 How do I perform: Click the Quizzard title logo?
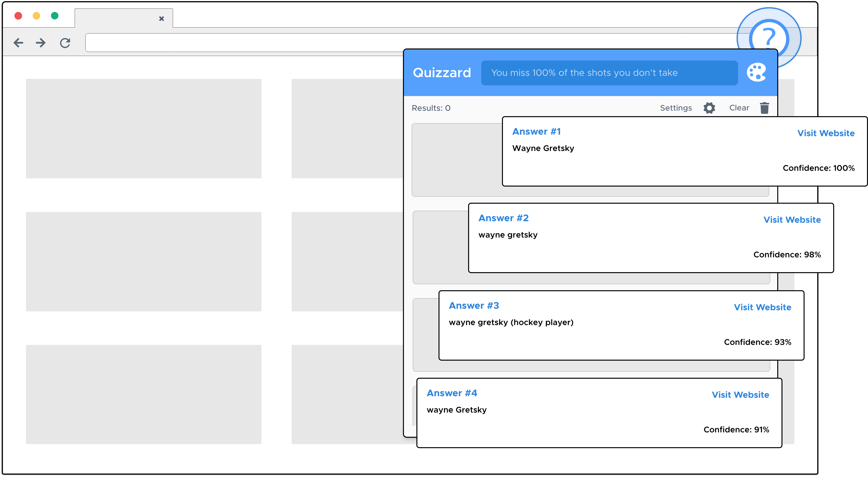pyautogui.click(x=442, y=73)
